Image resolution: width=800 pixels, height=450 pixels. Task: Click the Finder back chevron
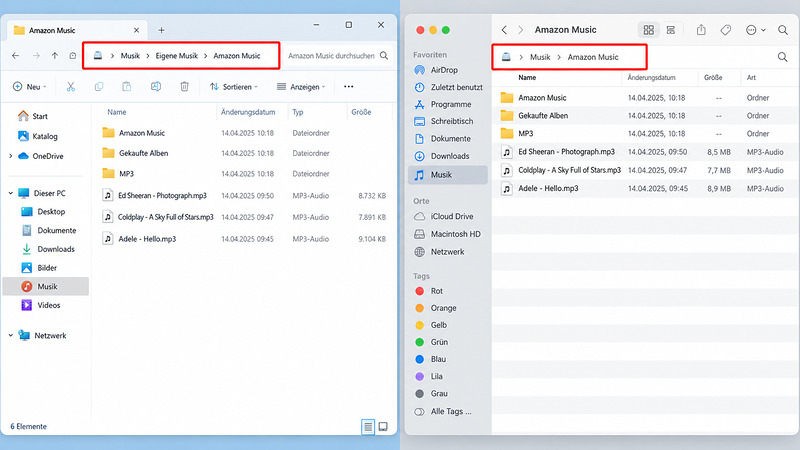(504, 30)
